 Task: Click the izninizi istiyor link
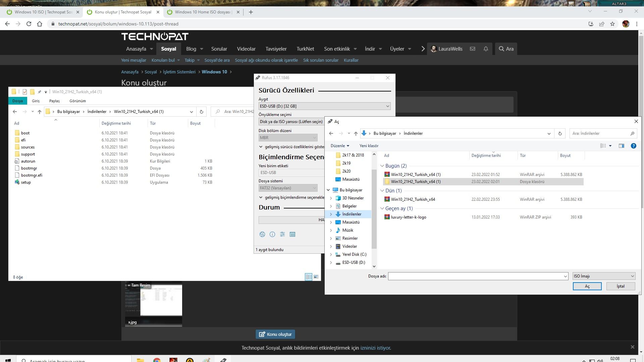click(x=375, y=348)
